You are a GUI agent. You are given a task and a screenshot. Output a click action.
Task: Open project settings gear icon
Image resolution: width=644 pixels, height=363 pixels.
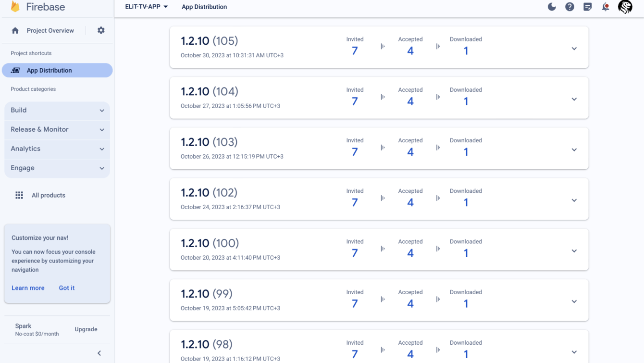(101, 30)
